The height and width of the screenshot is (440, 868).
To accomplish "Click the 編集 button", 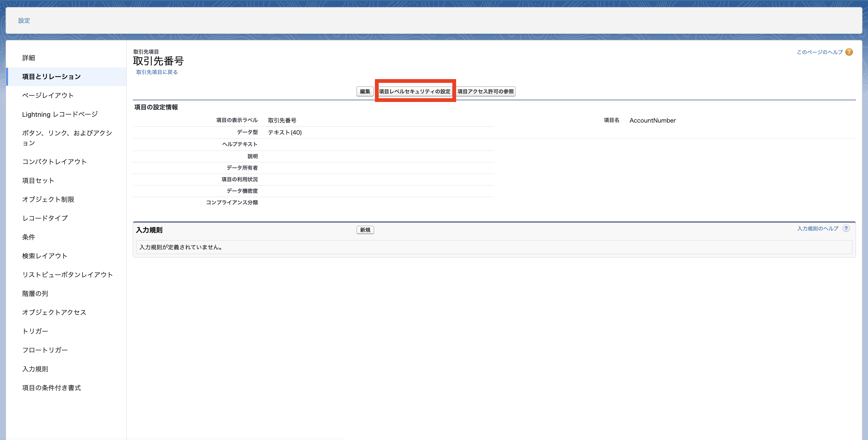I will (365, 92).
